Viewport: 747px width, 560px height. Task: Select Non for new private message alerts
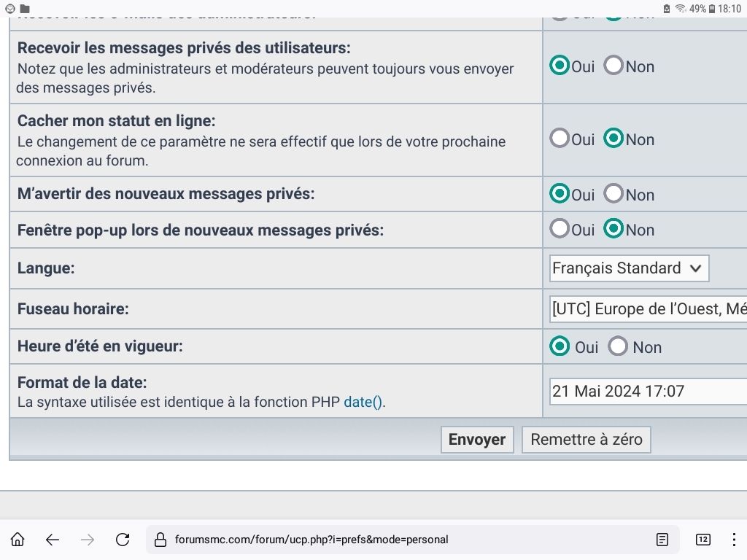614,194
